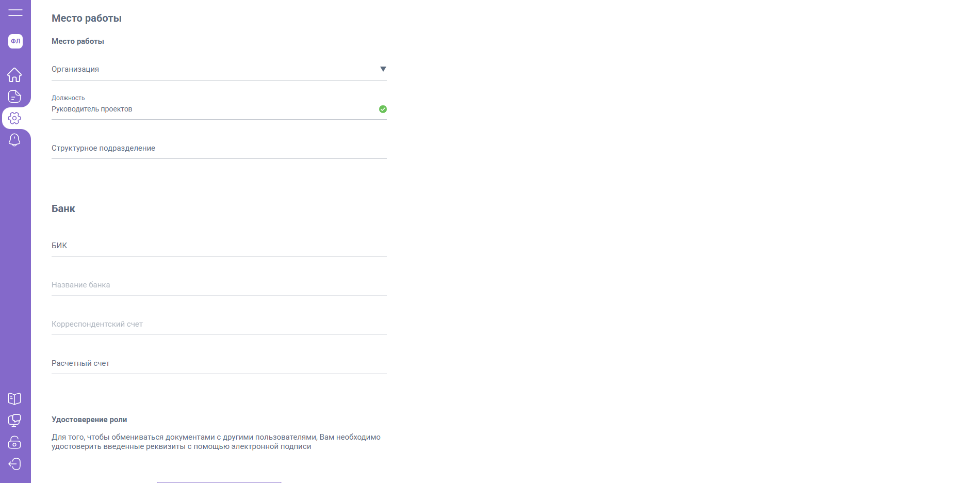Open the knowledge base book icon
The image size is (980, 483).
point(14,398)
